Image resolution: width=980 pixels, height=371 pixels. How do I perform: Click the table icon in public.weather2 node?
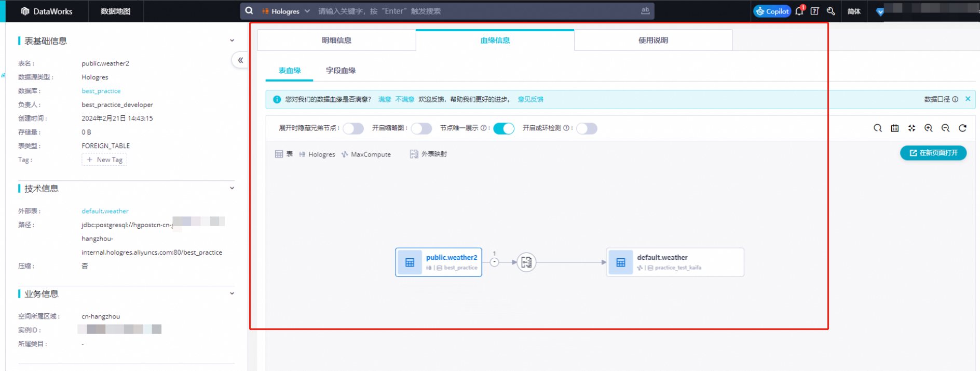coord(410,262)
